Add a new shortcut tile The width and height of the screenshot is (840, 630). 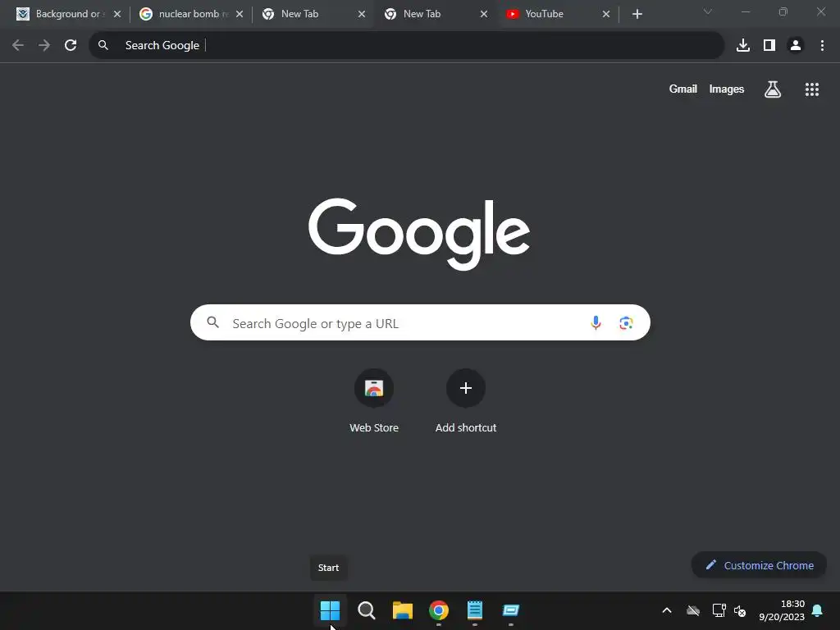click(x=466, y=401)
